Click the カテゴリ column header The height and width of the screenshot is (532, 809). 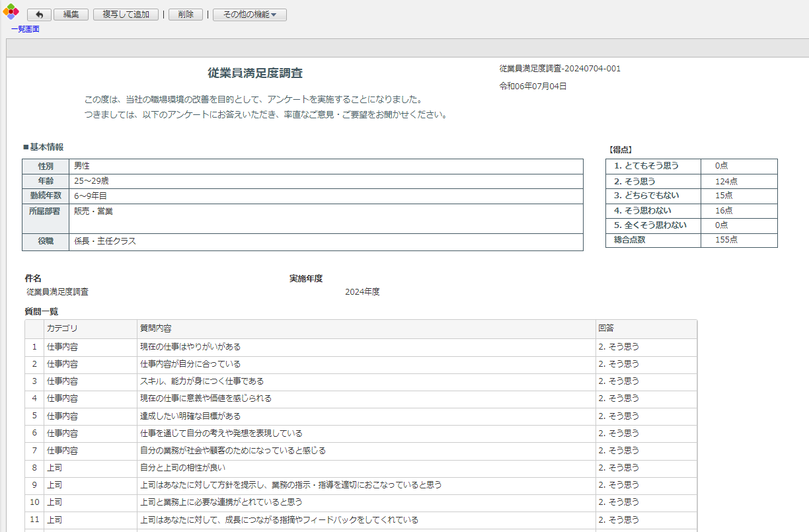pyautogui.click(x=62, y=328)
